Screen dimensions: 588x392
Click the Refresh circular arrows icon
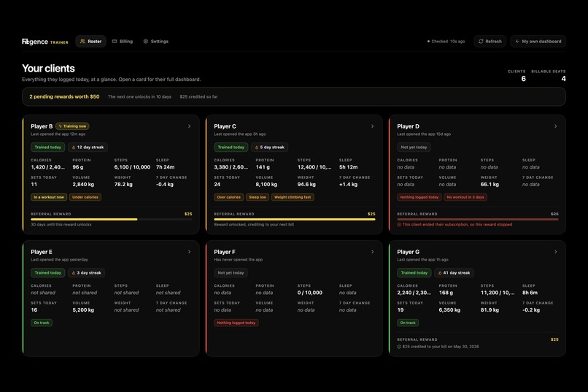coord(481,42)
